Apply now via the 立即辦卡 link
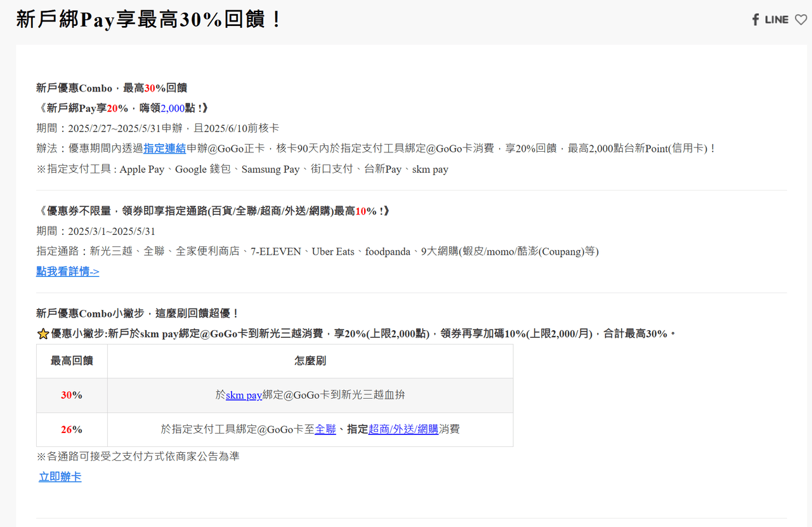The width and height of the screenshot is (812, 527). tap(60, 477)
